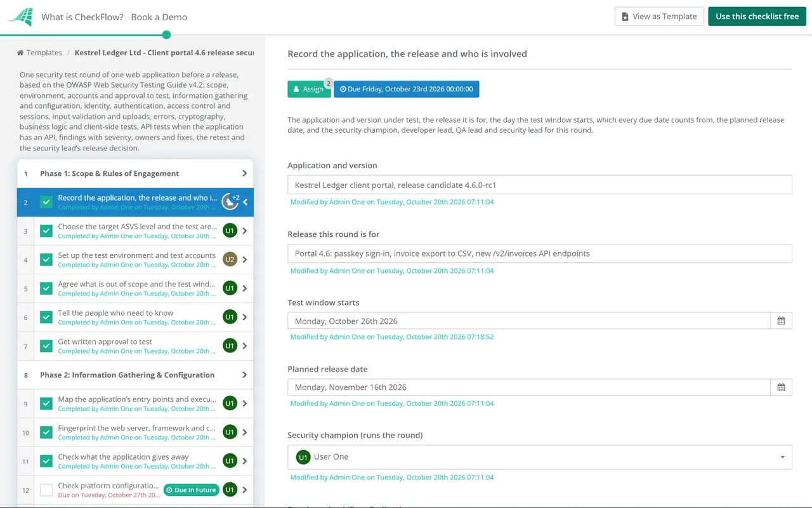Click U1 avatar on 'Check what the application gives away' row
The height and width of the screenshot is (508, 812).
[230, 461]
